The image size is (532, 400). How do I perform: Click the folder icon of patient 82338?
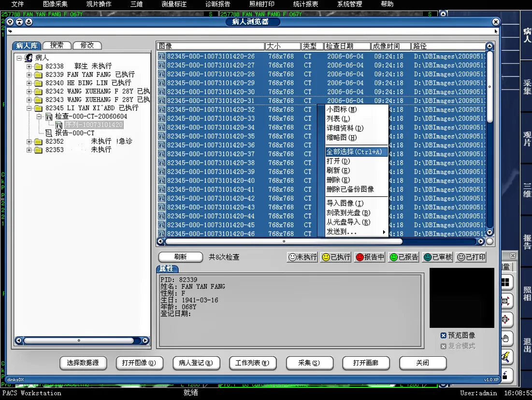tap(39, 66)
